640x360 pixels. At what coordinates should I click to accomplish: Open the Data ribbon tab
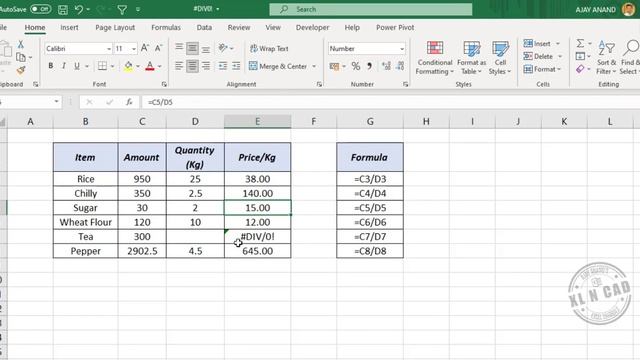(204, 27)
